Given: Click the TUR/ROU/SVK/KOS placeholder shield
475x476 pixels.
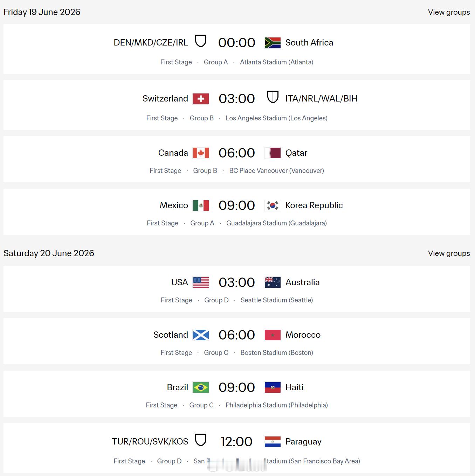Looking at the screenshot, I should pos(201,440).
